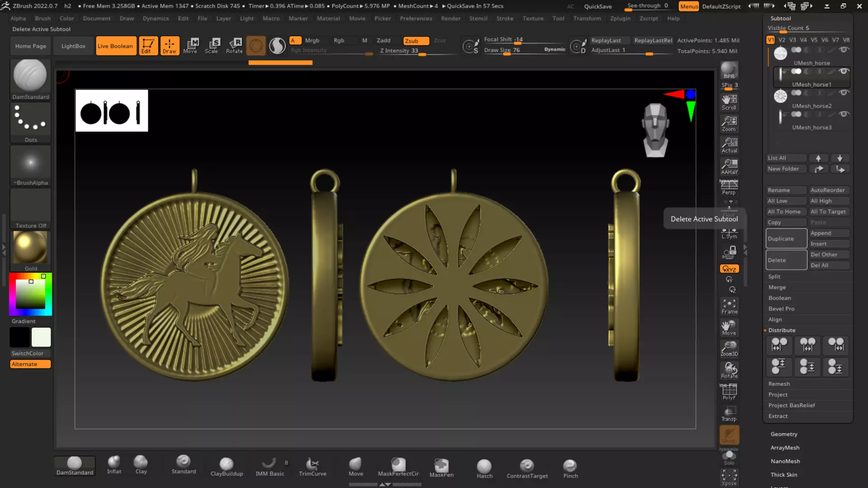Select the MaskPen brush
The width and height of the screenshot is (868, 488).
point(441,468)
